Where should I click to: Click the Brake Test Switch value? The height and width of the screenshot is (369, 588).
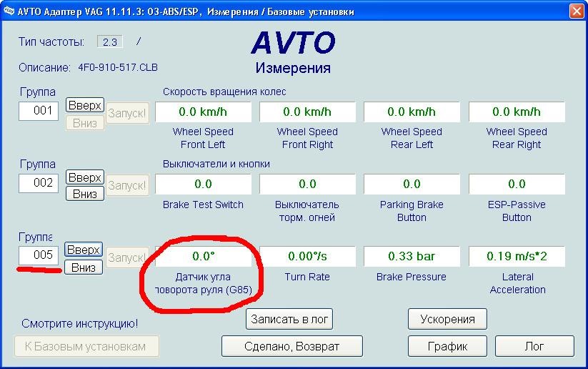203,184
